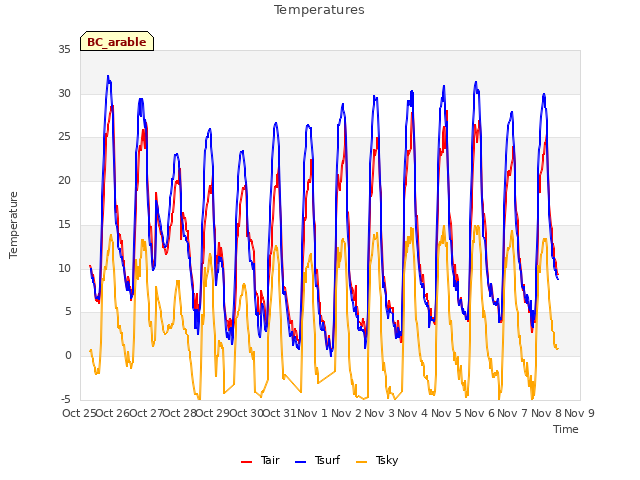Image resolution: width=640 pixels, height=480 pixels.
Task: Click the Tsurf legend label
Action: click(327, 460)
